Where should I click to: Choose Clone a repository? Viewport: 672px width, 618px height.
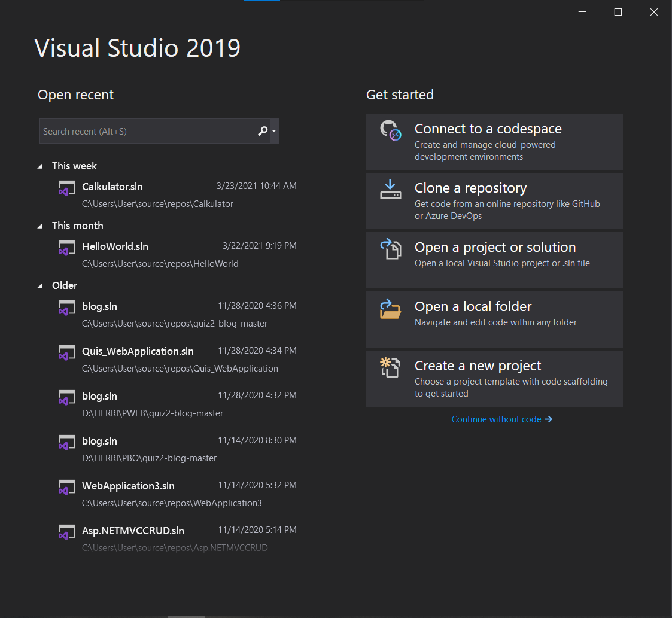494,201
